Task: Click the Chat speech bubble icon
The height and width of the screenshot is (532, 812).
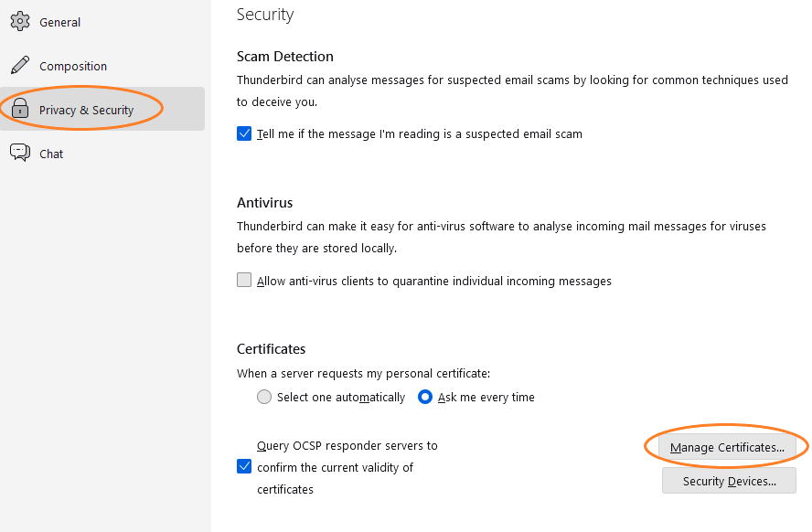Action: click(20, 154)
